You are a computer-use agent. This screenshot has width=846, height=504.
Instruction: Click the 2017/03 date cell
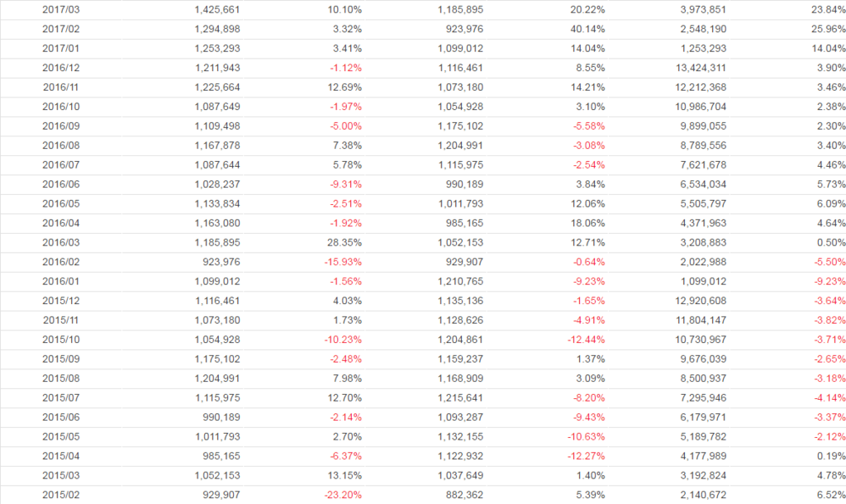[x=59, y=10]
